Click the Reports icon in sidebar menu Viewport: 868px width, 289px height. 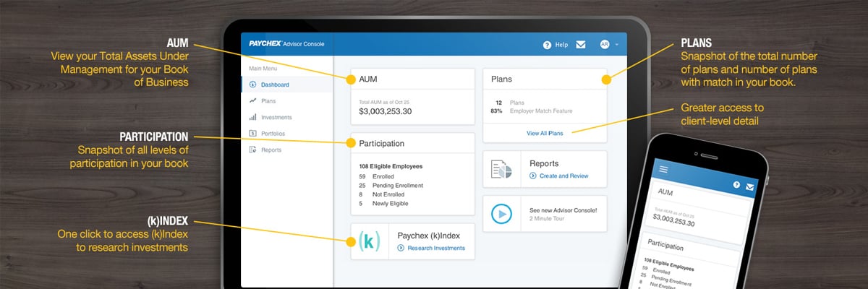click(252, 150)
